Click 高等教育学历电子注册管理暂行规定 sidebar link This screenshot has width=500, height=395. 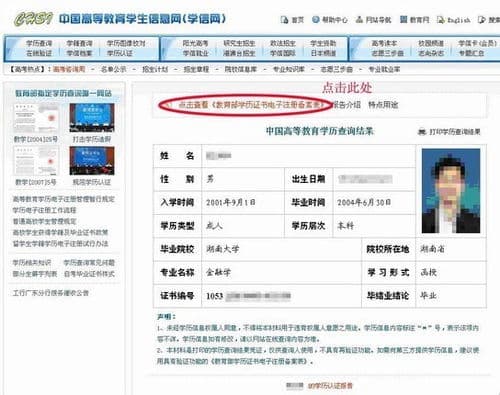pyautogui.click(x=63, y=199)
